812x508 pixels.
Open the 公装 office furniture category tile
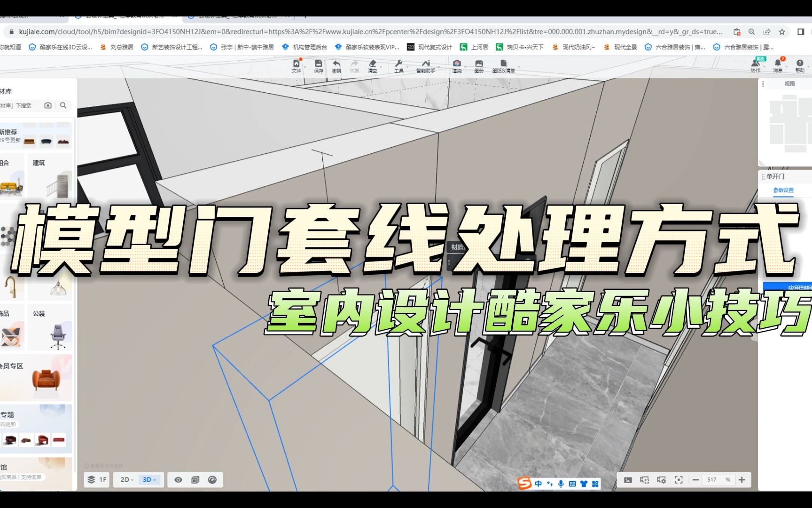click(50, 328)
